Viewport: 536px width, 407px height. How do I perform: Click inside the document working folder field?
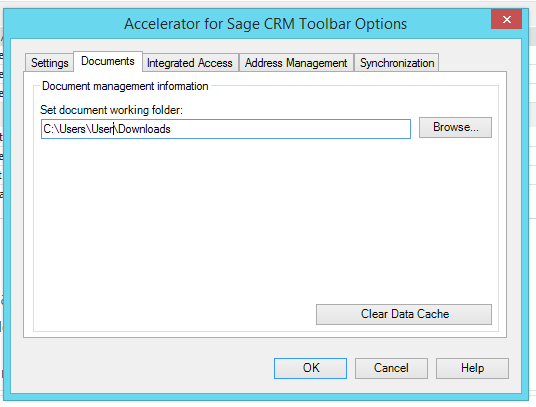coord(226,129)
